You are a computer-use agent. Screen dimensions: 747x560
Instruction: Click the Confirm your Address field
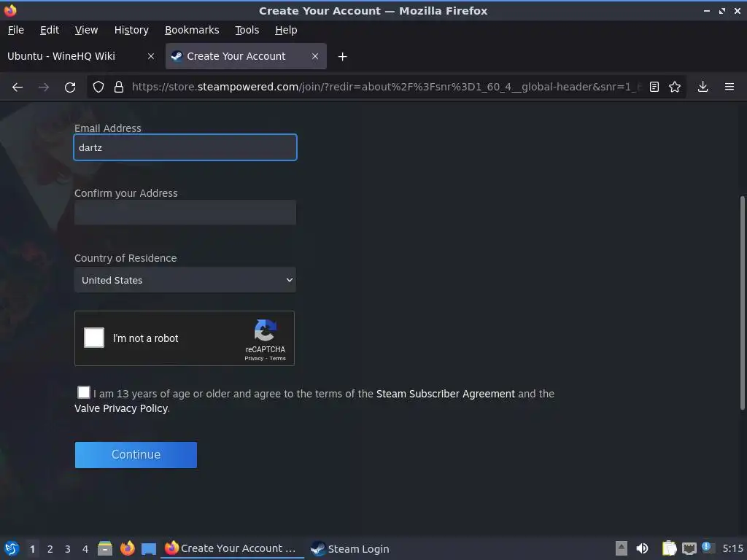point(185,212)
